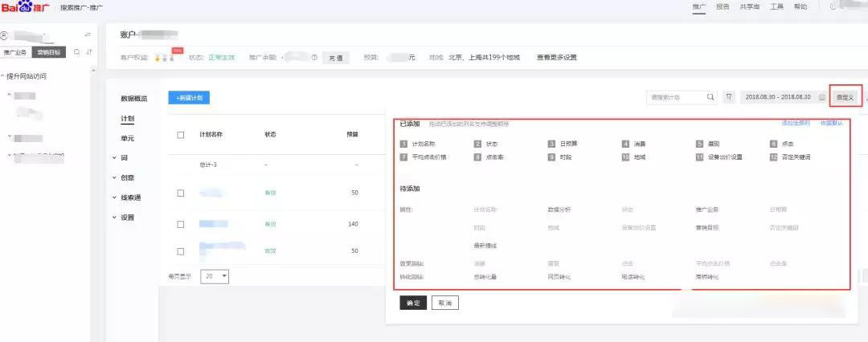Go to 单元 in left navigation

pos(127,138)
